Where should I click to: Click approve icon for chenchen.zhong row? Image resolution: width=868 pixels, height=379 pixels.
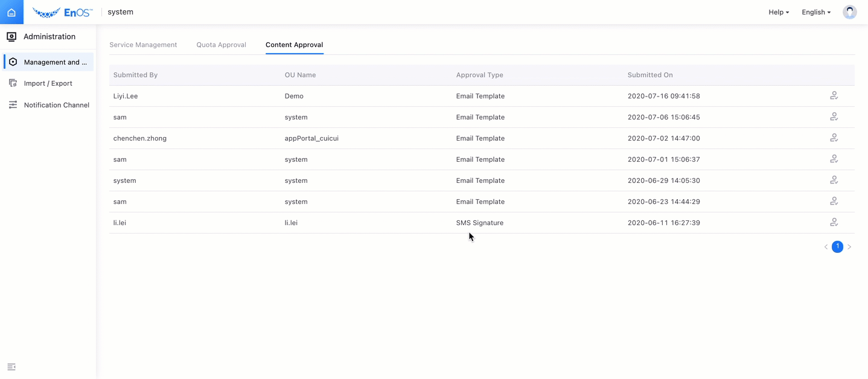click(834, 138)
